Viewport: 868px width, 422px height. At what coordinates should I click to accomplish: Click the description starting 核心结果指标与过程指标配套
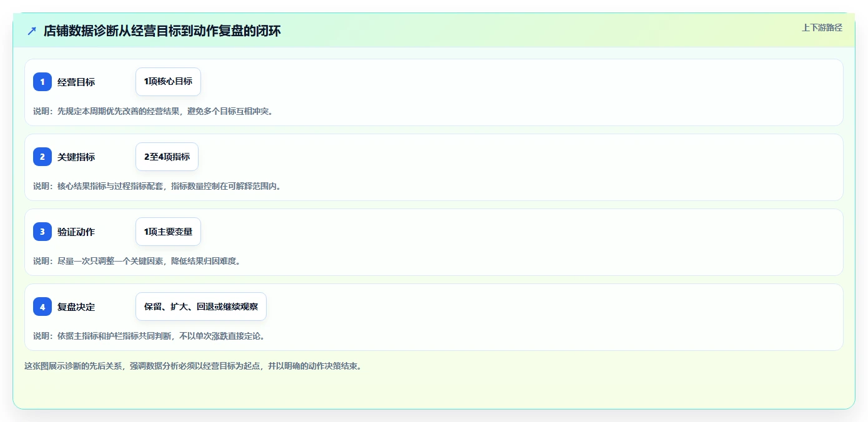pos(157,186)
